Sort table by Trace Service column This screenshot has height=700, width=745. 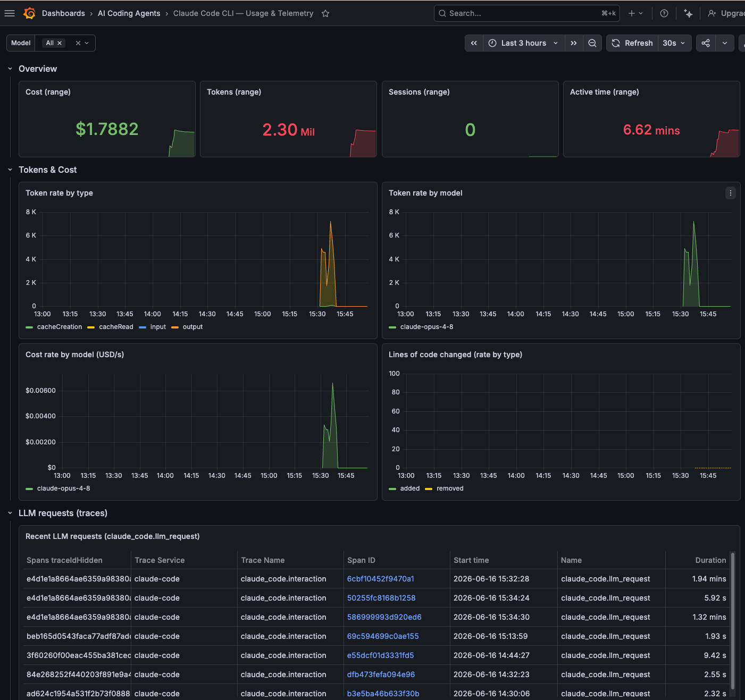[160, 560]
